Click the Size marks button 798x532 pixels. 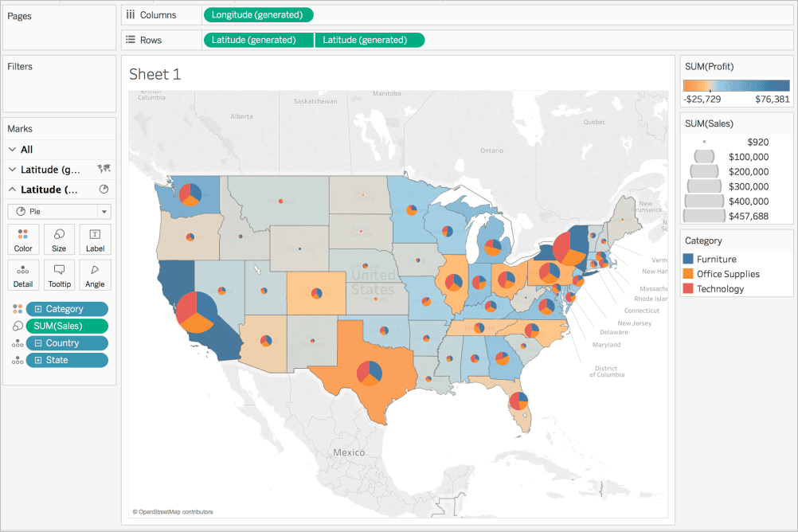point(59,239)
